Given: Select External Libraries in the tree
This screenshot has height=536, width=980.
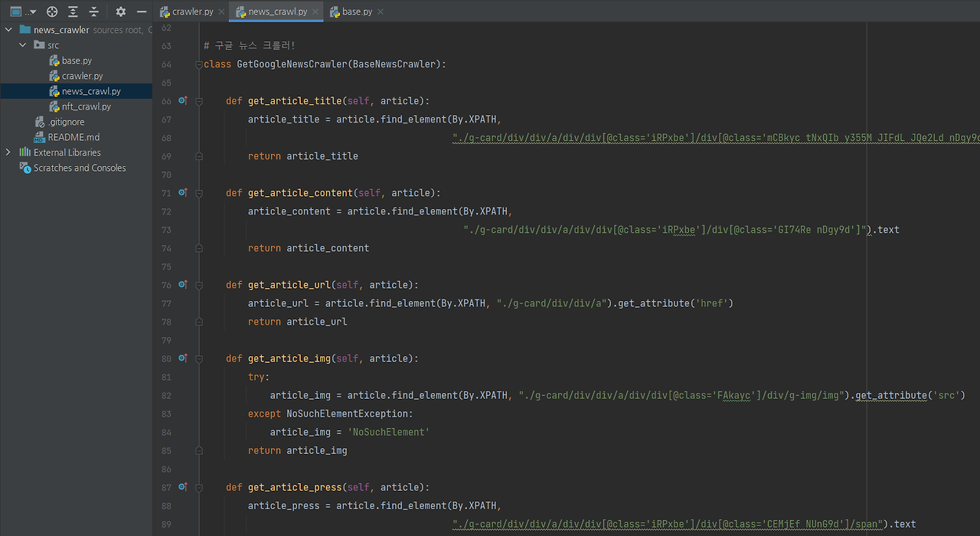Looking at the screenshot, I should [x=67, y=152].
